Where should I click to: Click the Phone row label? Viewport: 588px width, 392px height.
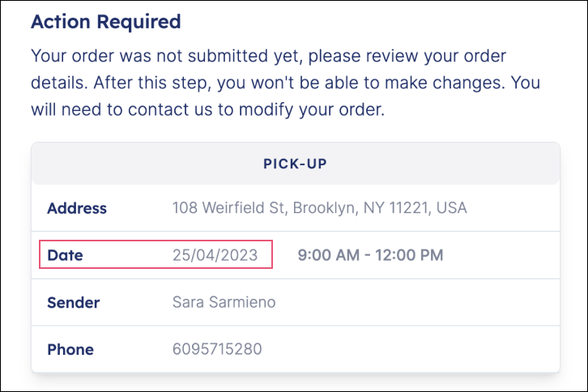tap(70, 350)
